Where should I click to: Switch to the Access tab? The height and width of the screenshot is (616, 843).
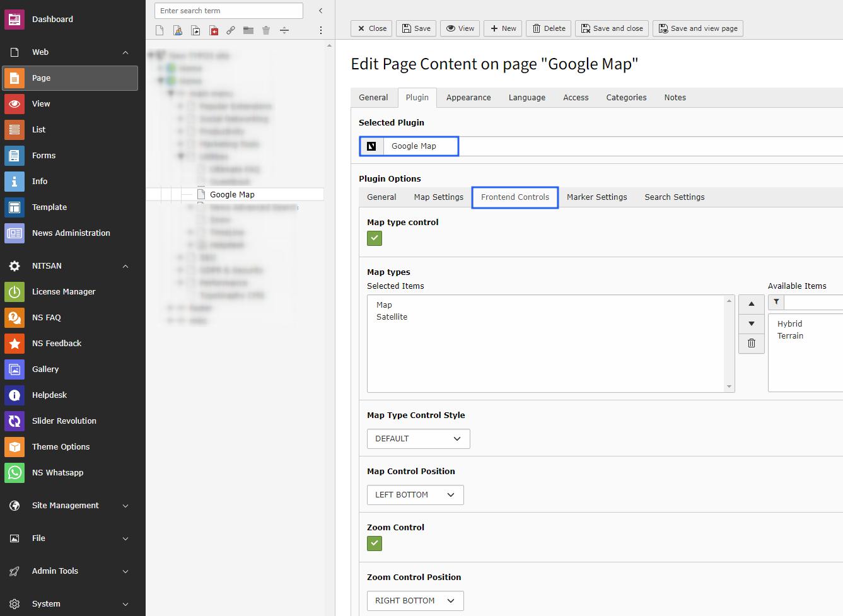click(576, 98)
